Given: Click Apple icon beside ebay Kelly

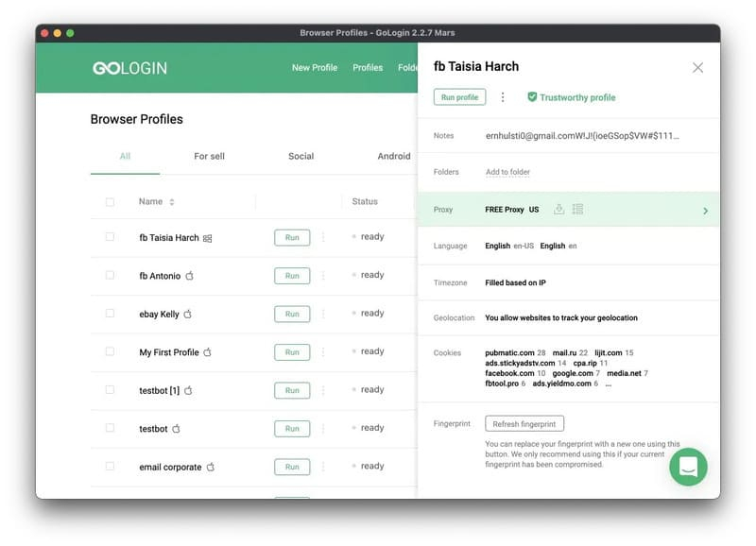Looking at the screenshot, I should 187,314.
